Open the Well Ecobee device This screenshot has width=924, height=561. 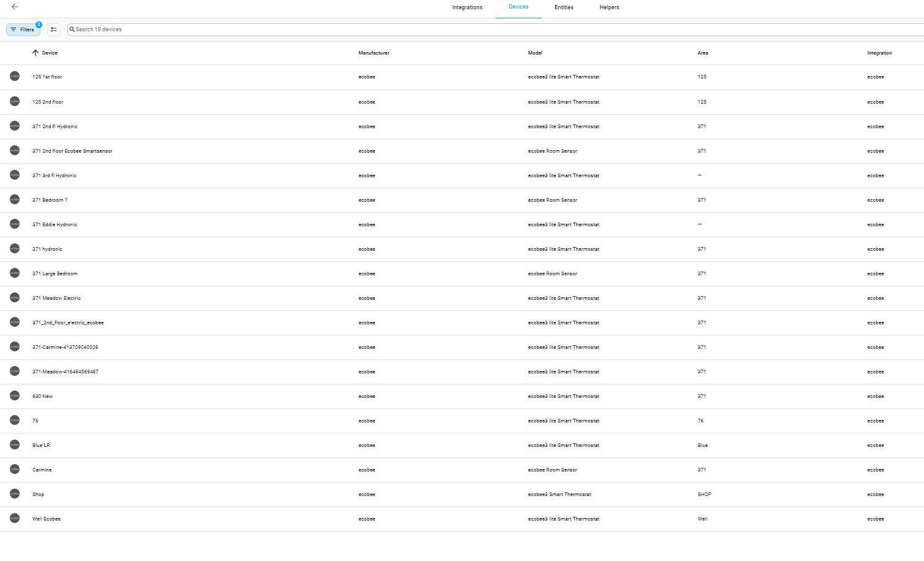point(47,519)
